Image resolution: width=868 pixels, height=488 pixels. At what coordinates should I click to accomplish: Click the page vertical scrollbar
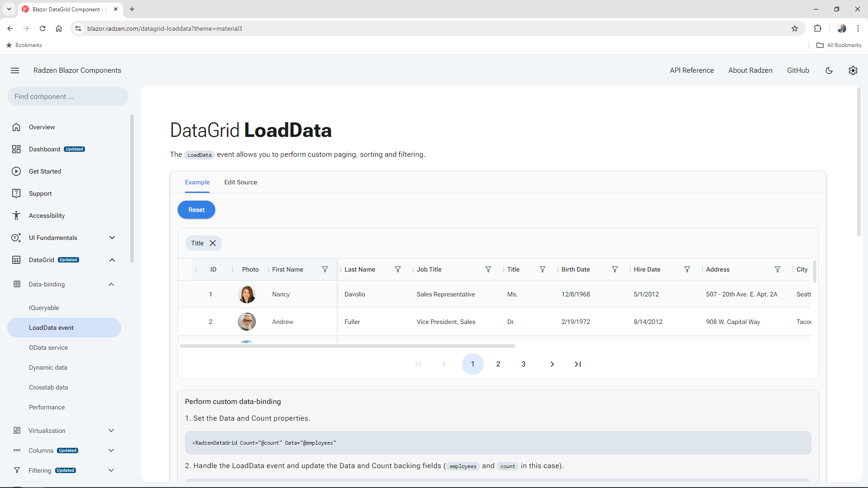(x=859, y=163)
